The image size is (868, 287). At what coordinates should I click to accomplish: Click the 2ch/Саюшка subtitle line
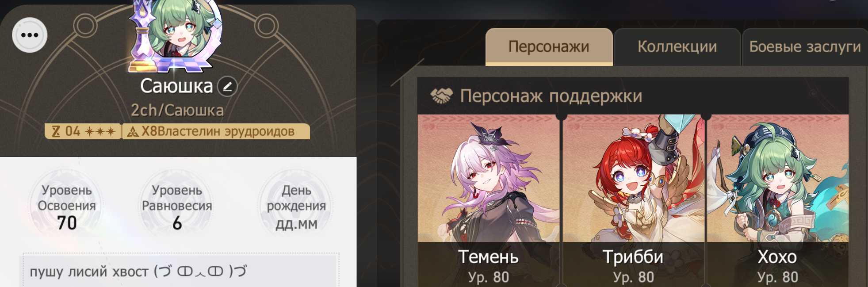(x=177, y=110)
